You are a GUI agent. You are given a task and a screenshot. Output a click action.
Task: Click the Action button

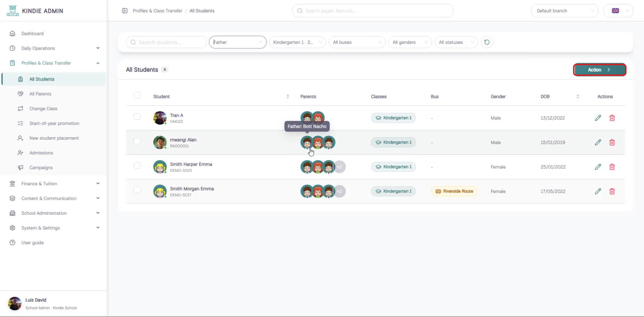click(600, 70)
